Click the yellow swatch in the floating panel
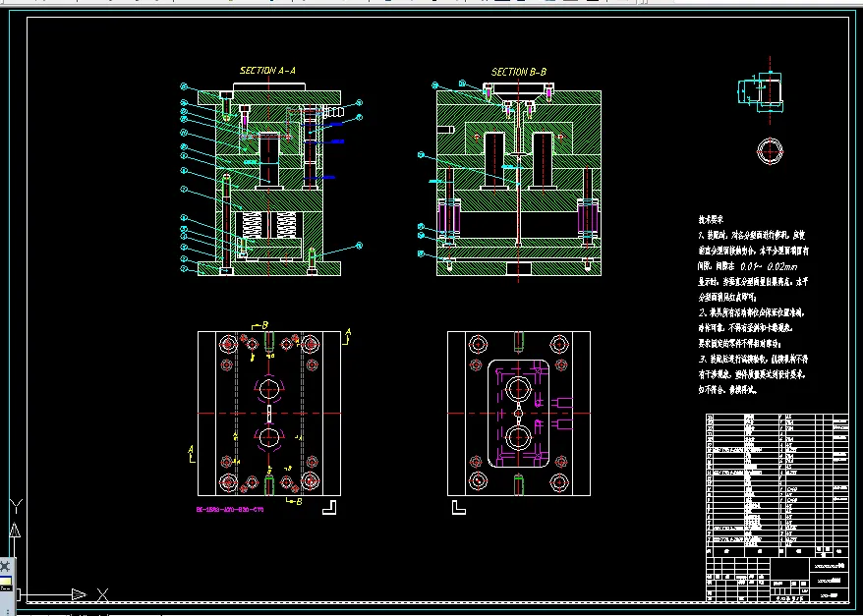 6,582
